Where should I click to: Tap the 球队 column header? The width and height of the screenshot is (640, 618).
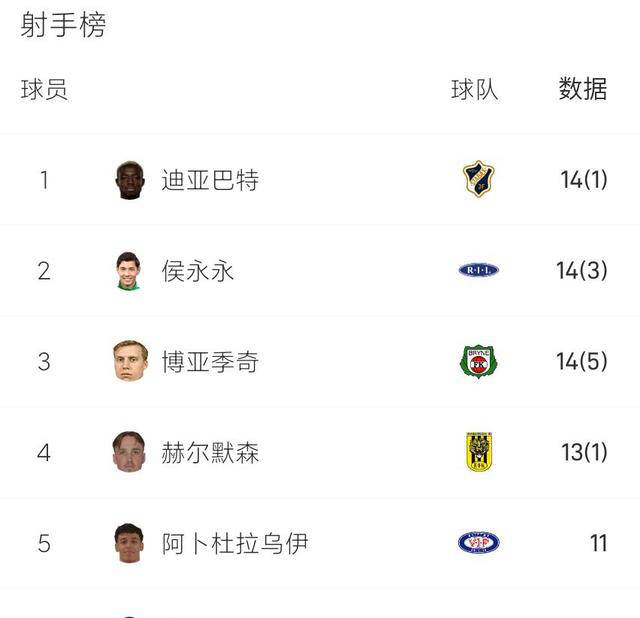[475, 89]
